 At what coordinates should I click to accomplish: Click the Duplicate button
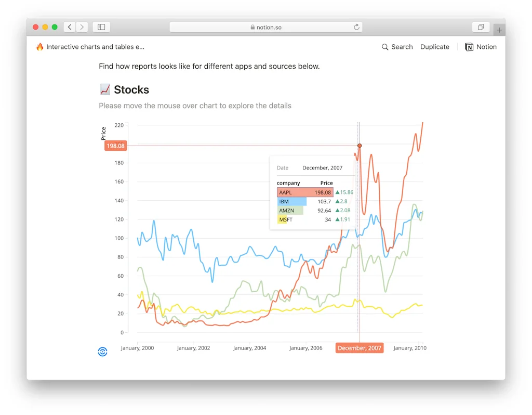pos(435,47)
